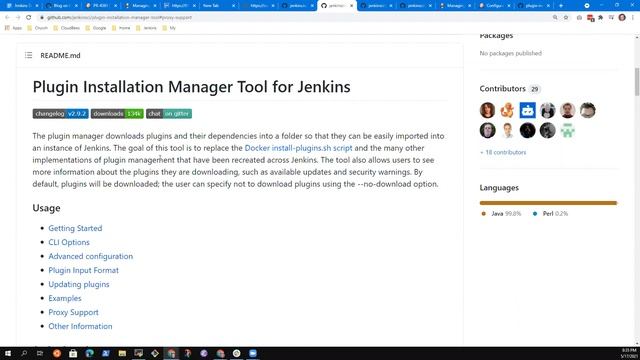640x360 pixels.
Task: Open the orange duck contributor avatar
Action: 507,110
